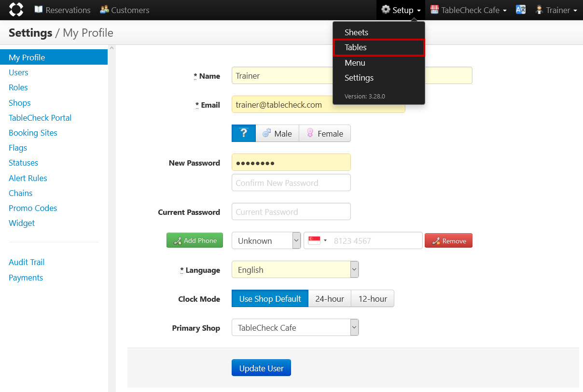Viewport: 583px width, 392px height.
Task: Click the Name input field
Action: pos(352,75)
